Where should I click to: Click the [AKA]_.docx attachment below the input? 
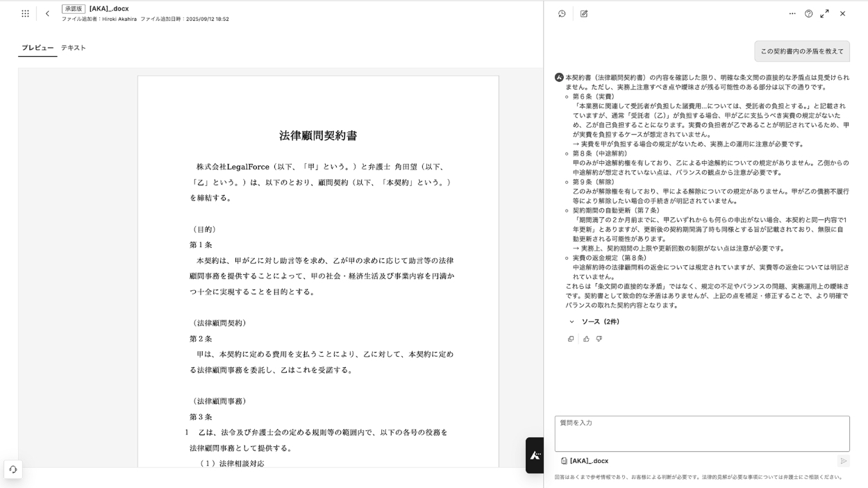click(x=585, y=461)
